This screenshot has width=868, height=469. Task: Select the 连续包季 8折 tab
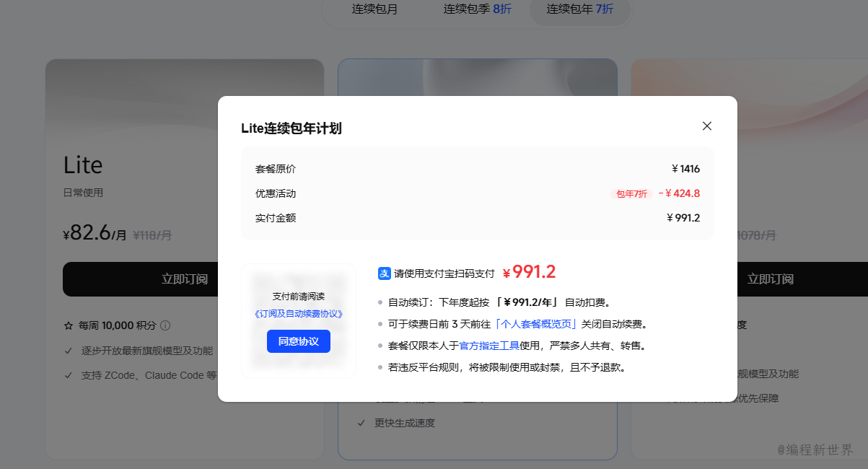pos(478,9)
